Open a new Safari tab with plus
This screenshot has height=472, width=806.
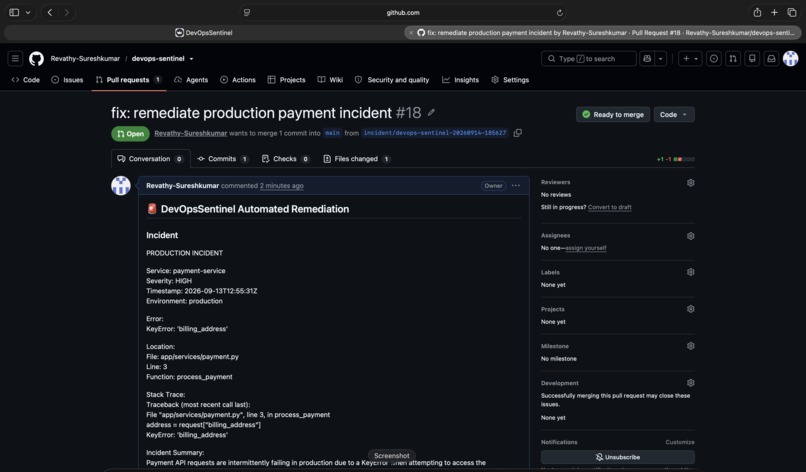[774, 12]
